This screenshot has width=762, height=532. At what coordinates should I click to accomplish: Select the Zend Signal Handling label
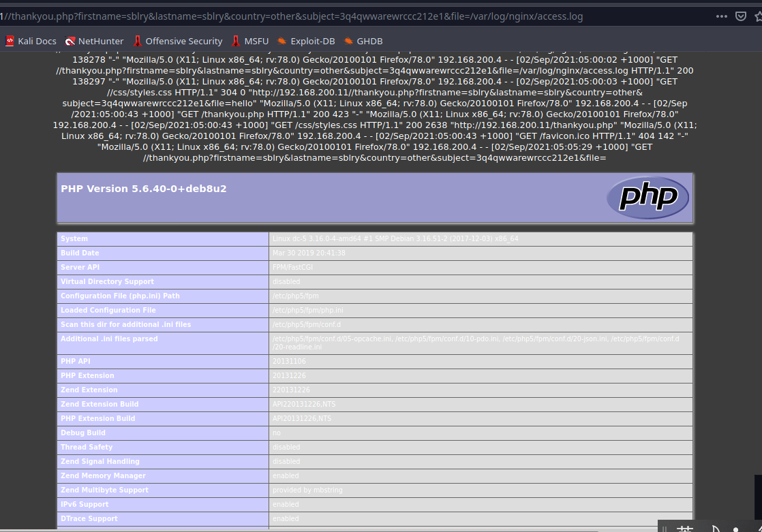coord(100,462)
